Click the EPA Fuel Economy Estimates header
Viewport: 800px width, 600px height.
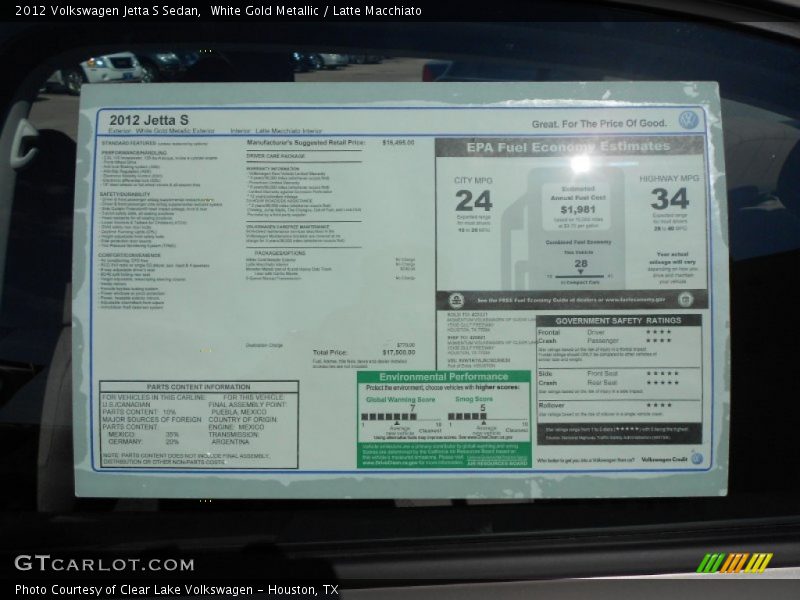click(x=570, y=147)
